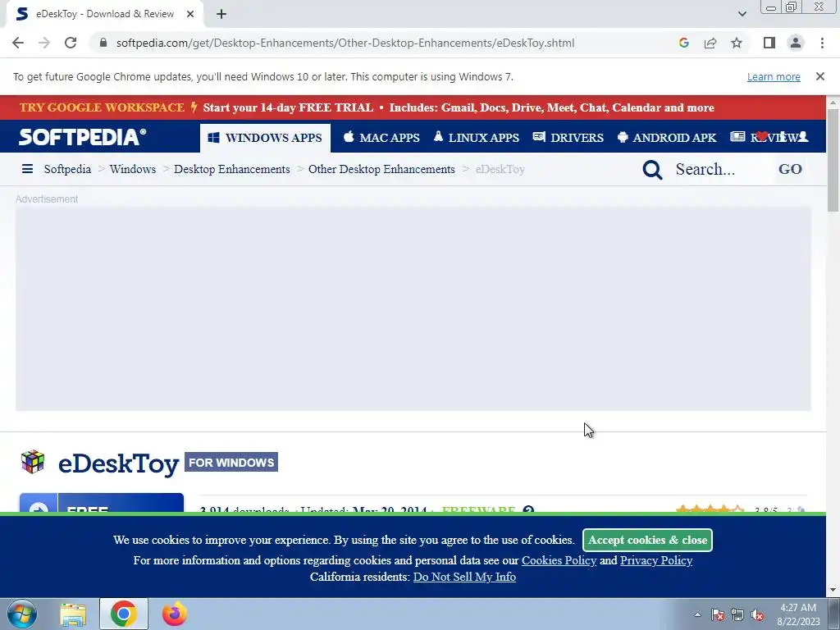Click the Google icon in address bar
840x630 pixels.
[x=683, y=43]
